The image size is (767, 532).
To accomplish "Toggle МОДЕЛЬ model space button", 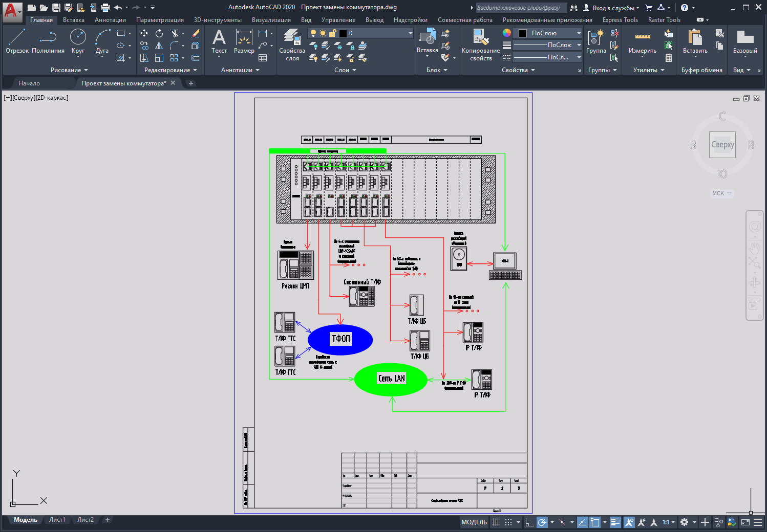I will 474,522.
